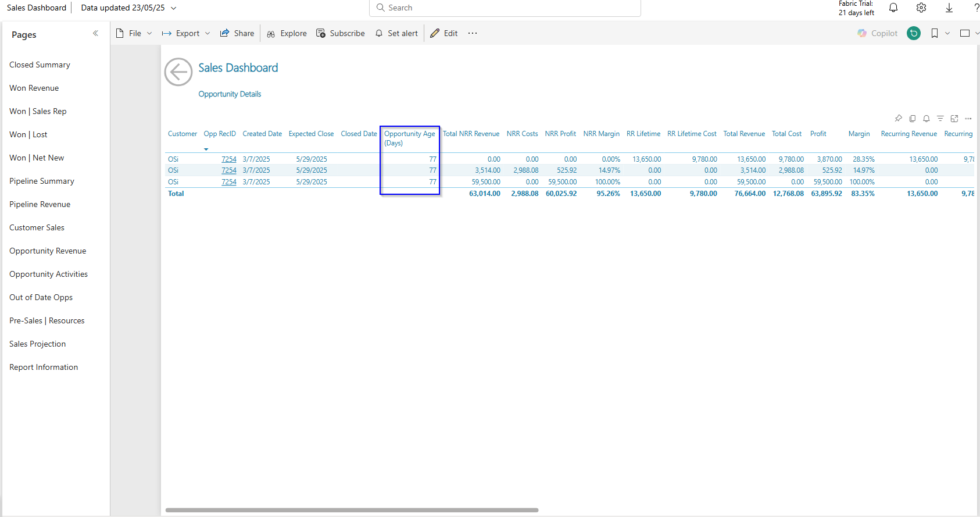
Task: Click the Total row label
Action: 176,194
